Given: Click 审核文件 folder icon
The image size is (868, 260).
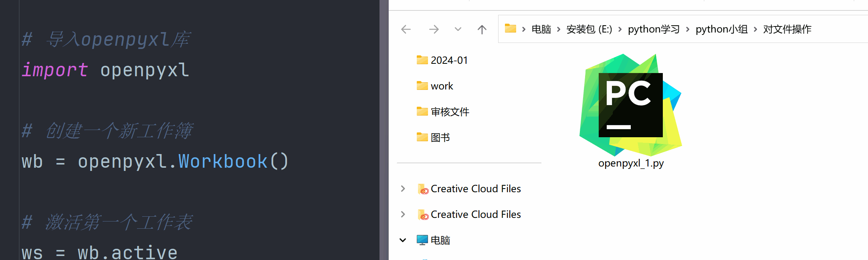Looking at the screenshot, I should click(422, 111).
